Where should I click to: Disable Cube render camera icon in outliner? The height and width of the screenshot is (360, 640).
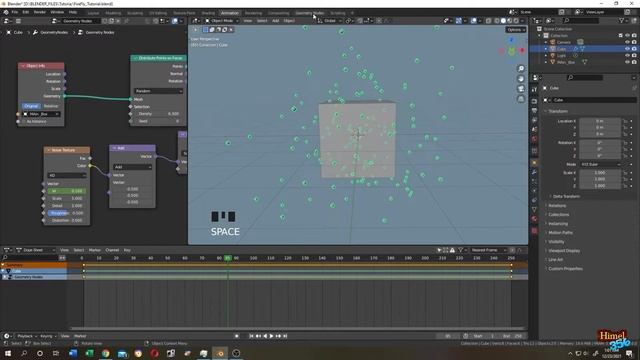tap(634, 49)
